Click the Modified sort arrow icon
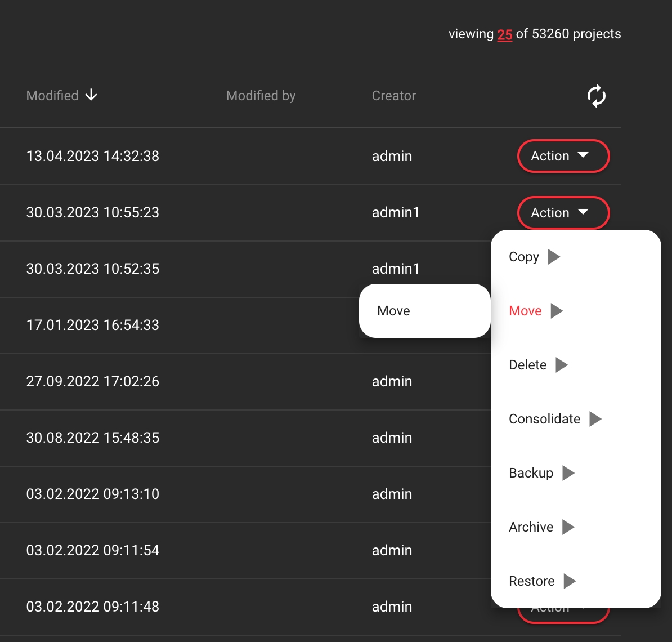Screen dimensions: 672x642 point(91,96)
